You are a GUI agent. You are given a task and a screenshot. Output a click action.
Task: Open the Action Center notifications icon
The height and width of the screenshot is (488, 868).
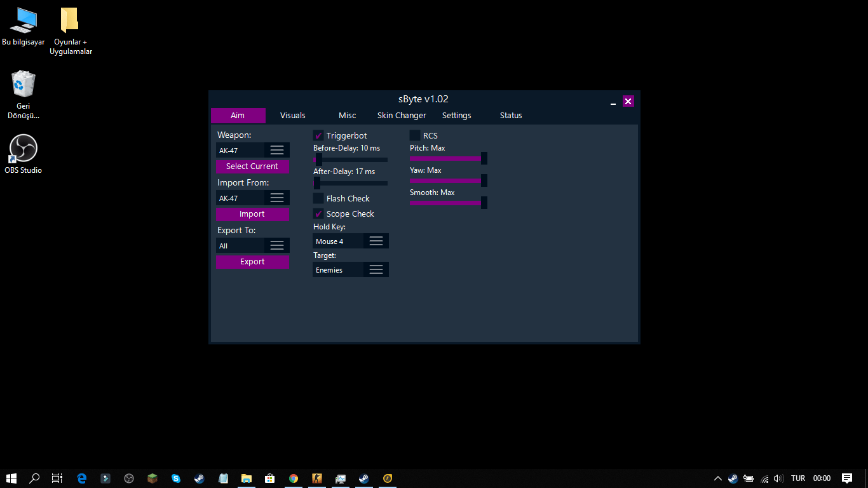click(847, 478)
